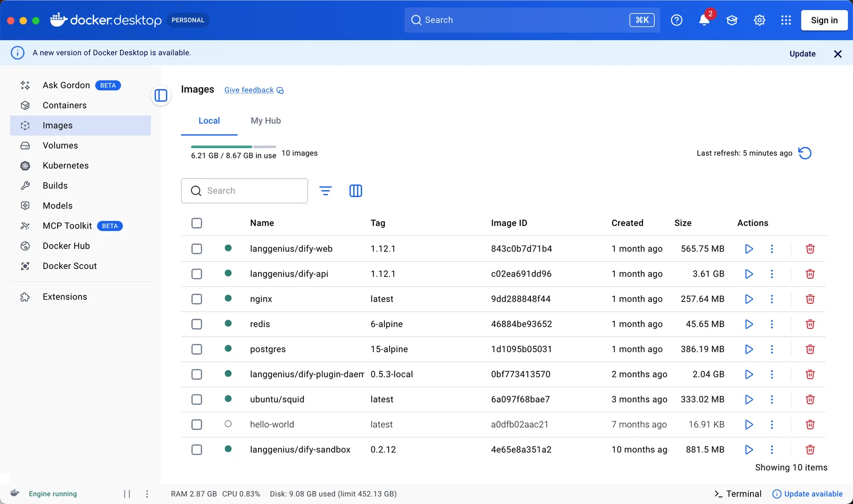The height and width of the screenshot is (504, 853).
Task: Open Kubernetes in the sidebar
Action: click(81, 166)
